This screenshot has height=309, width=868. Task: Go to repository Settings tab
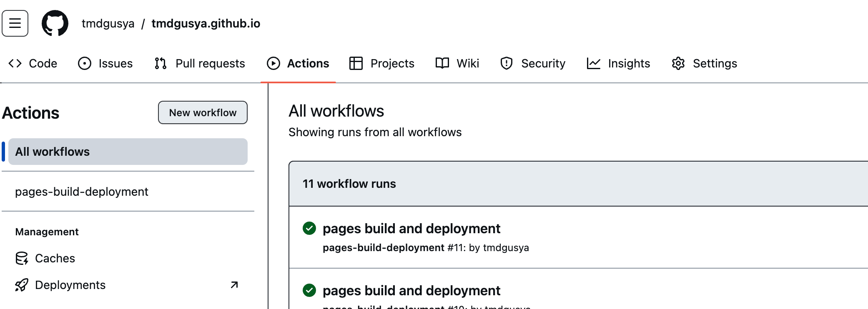coord(705,63)
